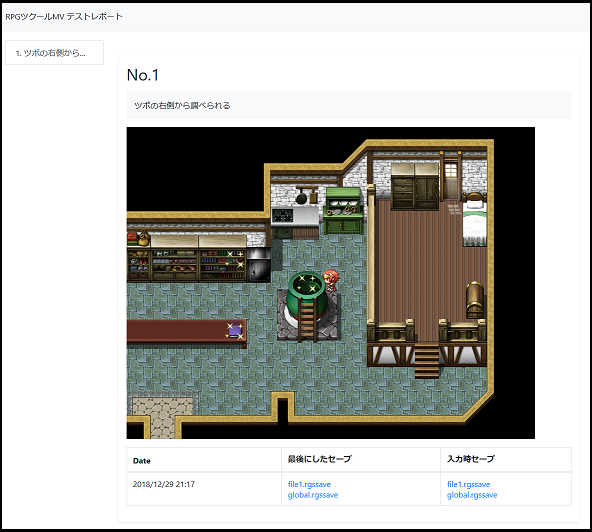Click the ツボの右側から調べられる description box
This screenshot has width=592, height=532.
click(349, 105)
